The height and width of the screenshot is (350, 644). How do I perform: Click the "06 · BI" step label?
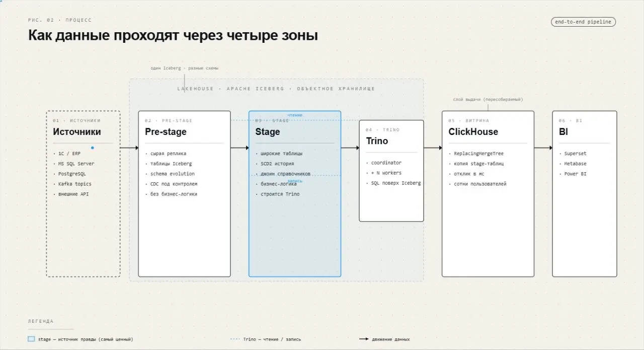571,121
